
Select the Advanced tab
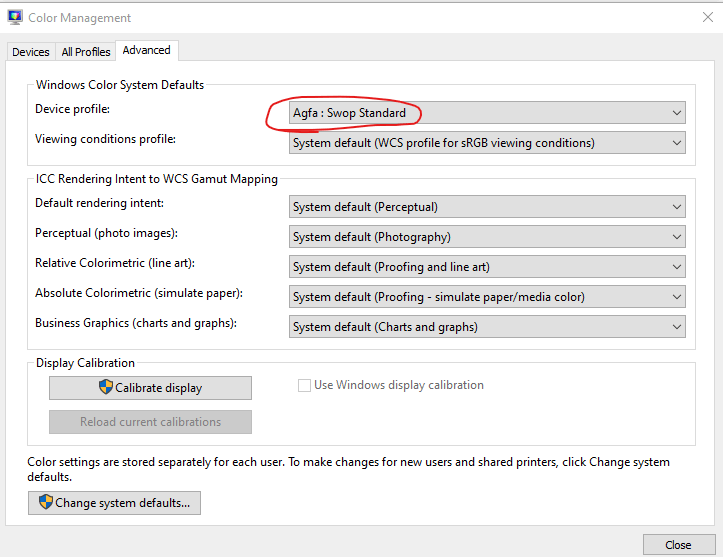point(147,50)
